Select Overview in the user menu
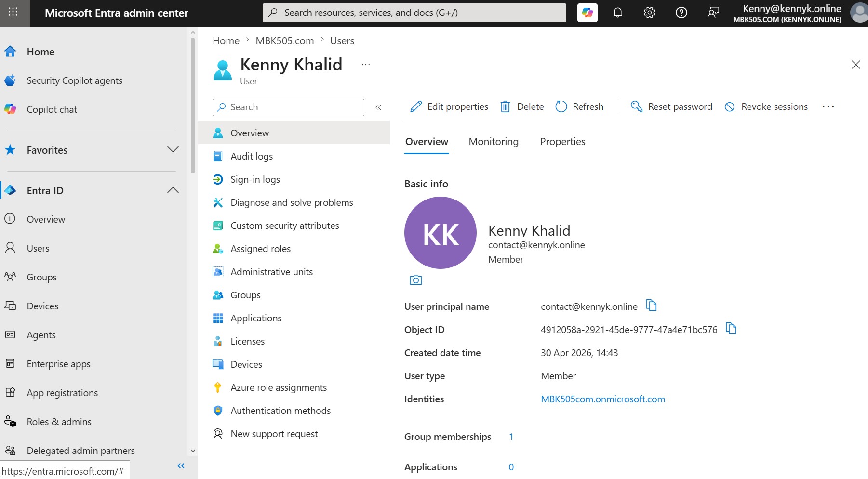 [294, 133]
